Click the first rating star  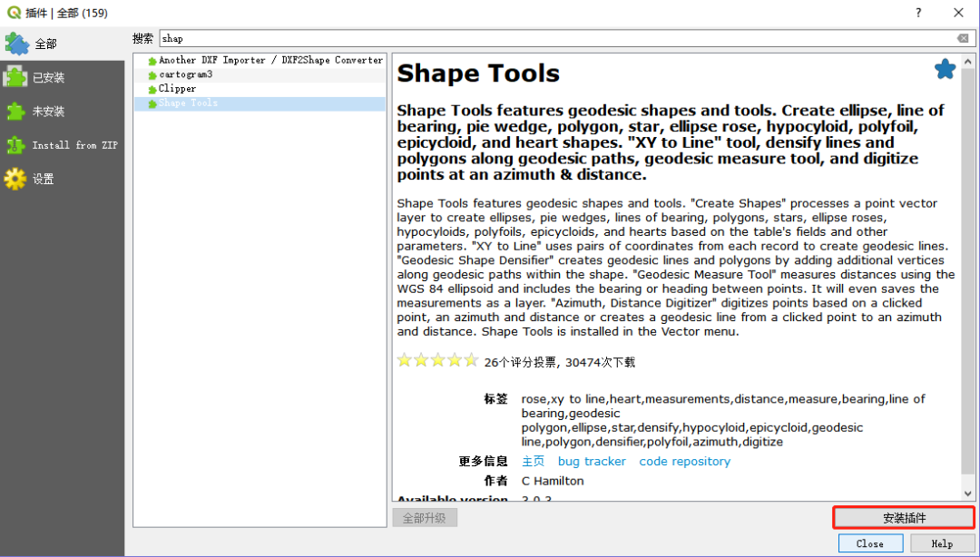(405, 360)
